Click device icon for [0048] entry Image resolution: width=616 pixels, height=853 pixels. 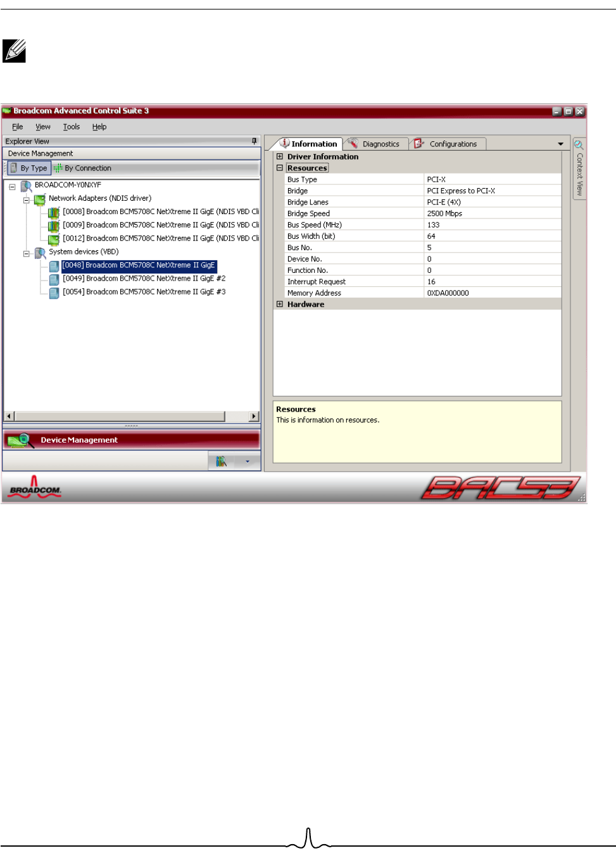(54, 266)
